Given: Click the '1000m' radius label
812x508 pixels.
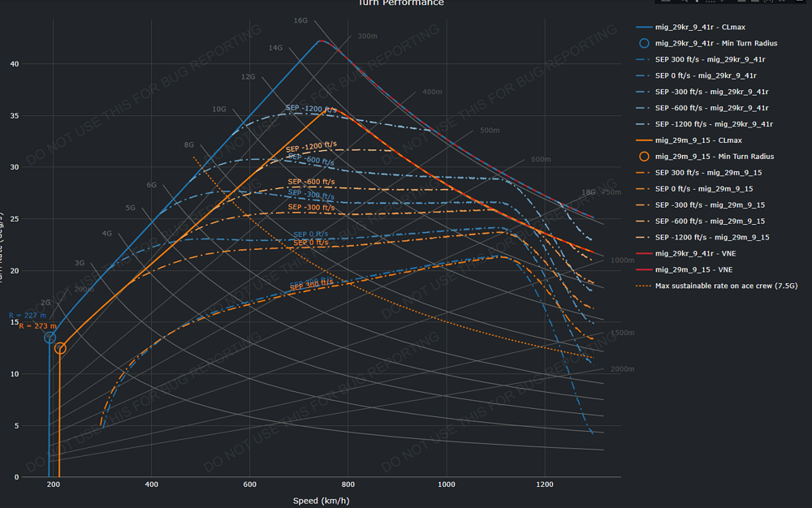Looking at the screenshot, I should click(x=623, y=260).
